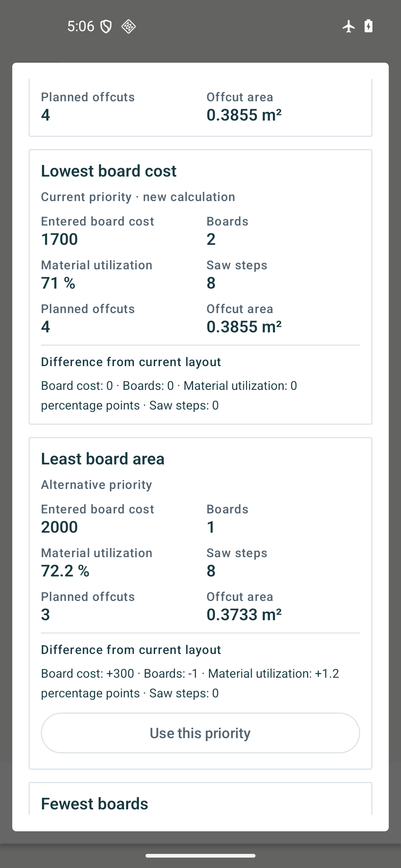
Task: Tap the Use this priority button
Action: click(200, 733)
